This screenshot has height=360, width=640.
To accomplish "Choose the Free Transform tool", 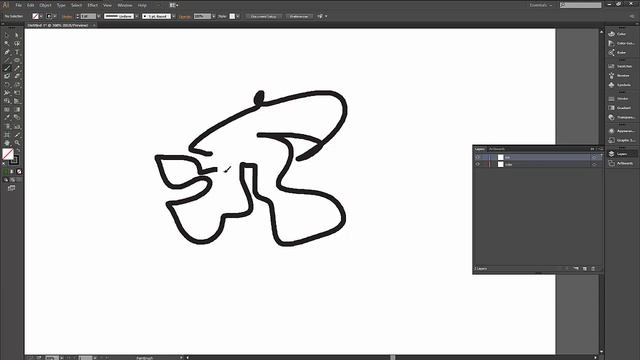I will 17,93.
